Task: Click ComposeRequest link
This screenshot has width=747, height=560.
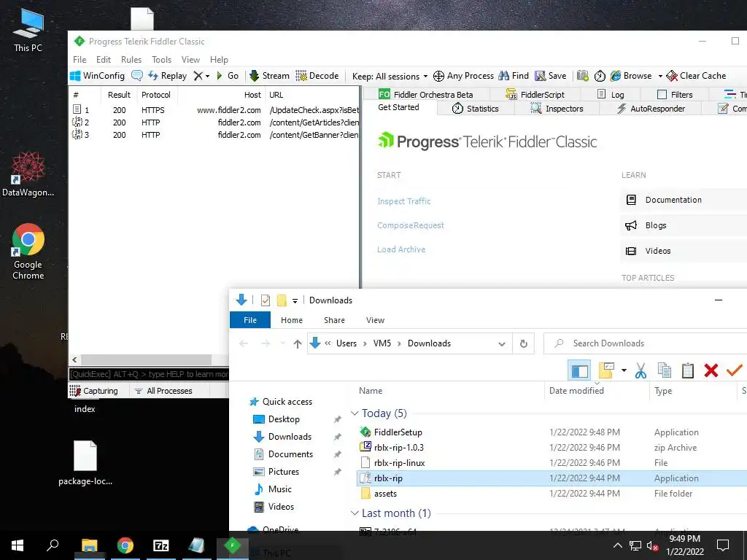Action: [410, 225]
